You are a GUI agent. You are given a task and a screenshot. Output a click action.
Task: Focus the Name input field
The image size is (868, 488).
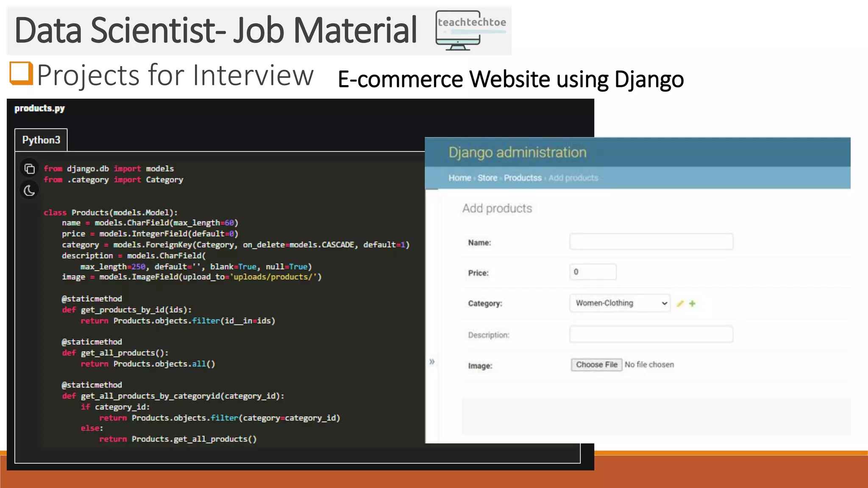651,241
